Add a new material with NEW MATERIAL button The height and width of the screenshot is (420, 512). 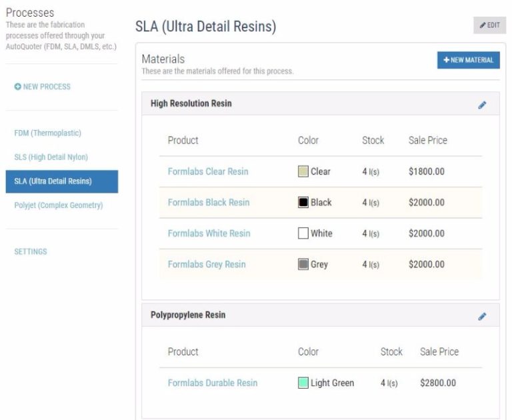[468, 60]
